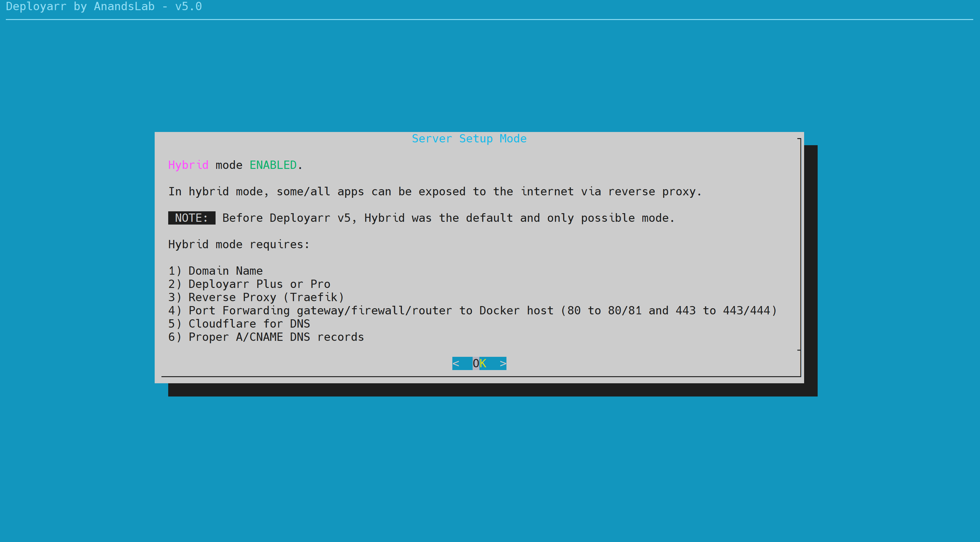Viewport: 980px width, 542px height.
Task: Select the left arrow navigation icon
Action: [458, 362]
